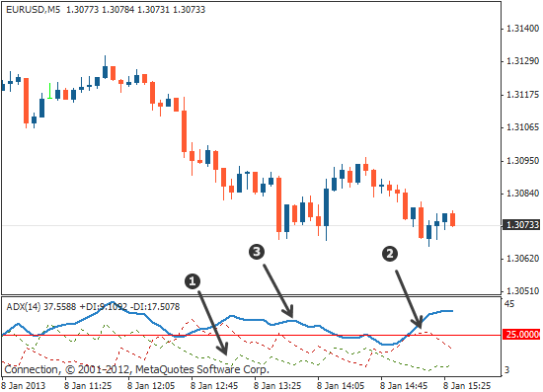
Task: Click the 8 Jan 13:25 time label
Action: coord(277,385)
